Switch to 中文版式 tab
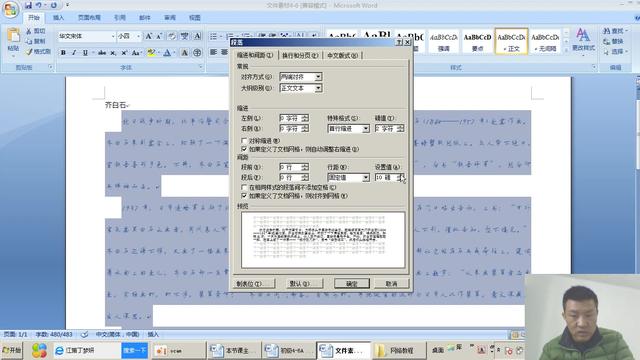 click(342, 55)
